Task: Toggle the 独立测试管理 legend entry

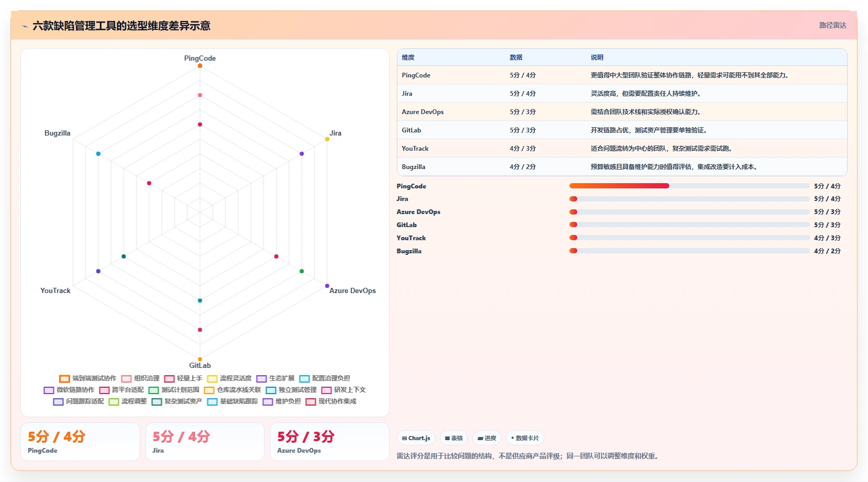Action: tap(291, 390)
